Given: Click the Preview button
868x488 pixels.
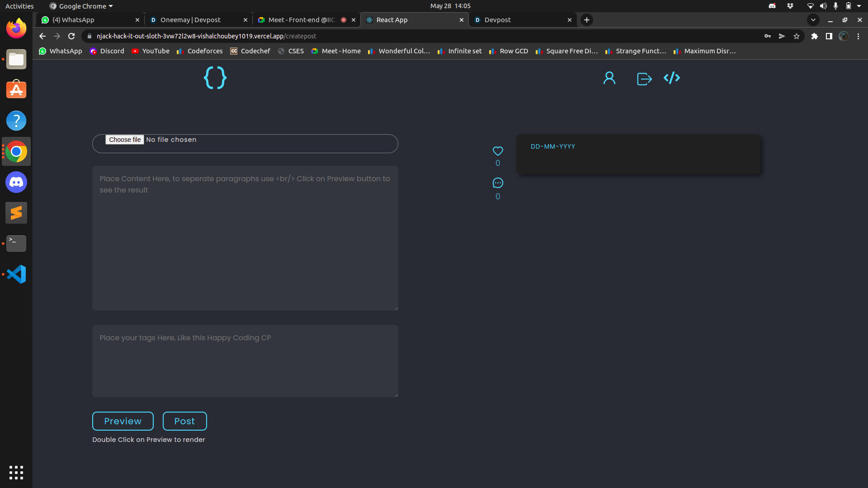Looking at the screenshot, I should [x=123, y=421].
